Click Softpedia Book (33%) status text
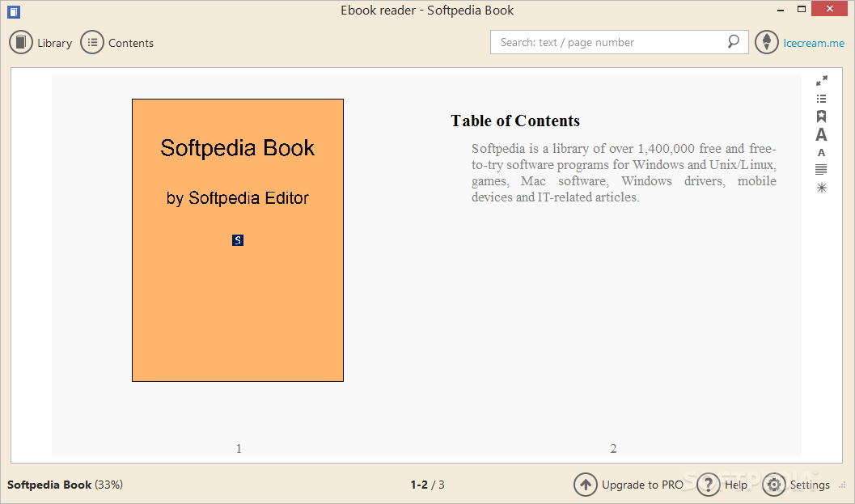This screenshot has width=855, height=504. click(x=65, y=485)
